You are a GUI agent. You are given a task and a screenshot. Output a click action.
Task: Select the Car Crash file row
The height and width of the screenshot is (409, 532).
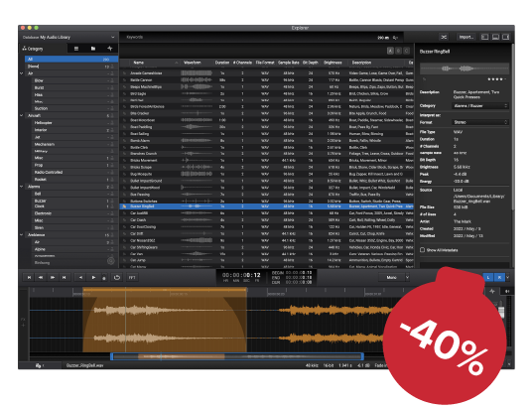266,220
